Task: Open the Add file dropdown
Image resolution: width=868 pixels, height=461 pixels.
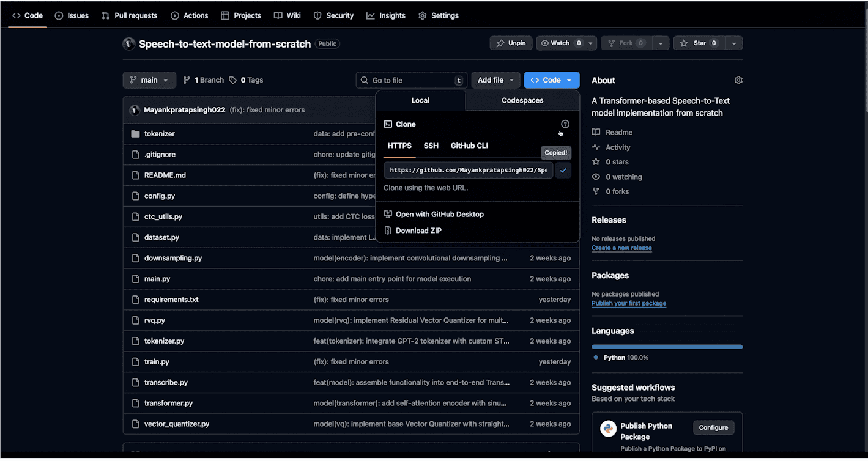Action: point(495,79)
